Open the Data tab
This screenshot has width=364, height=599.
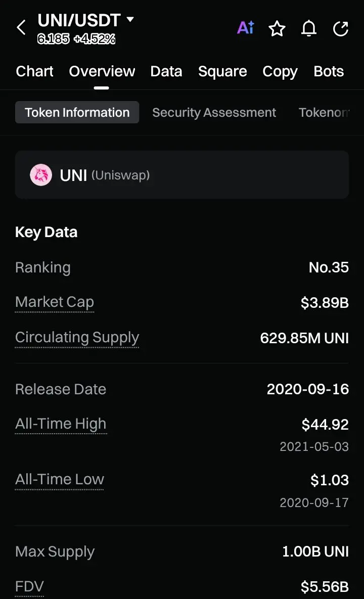tap(166, 71)
